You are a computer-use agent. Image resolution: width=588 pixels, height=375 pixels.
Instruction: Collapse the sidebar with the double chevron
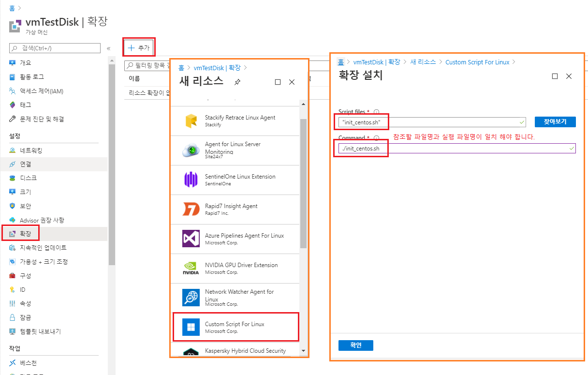pyautogui.click(x=108, y=48)
